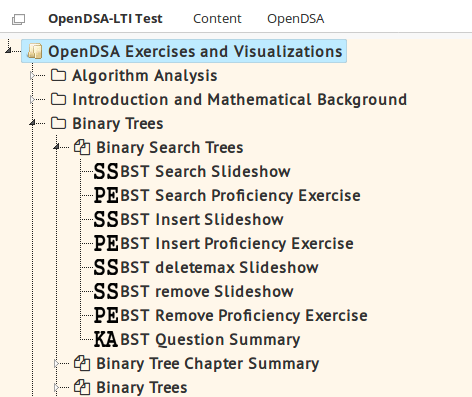Click the book icon of OpenDSA Exercises root
The image size is (472, 397).
pos(35,51)
